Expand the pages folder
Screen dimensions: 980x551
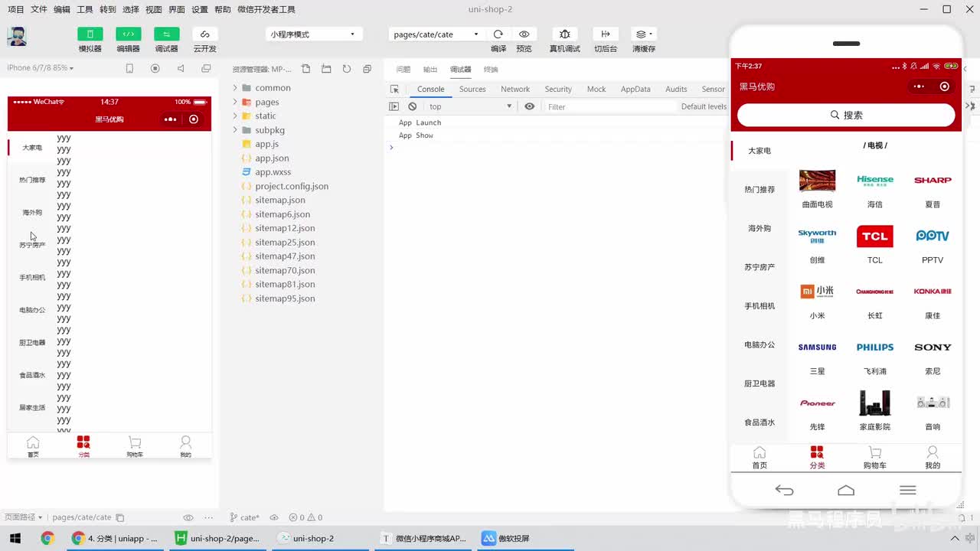[266, 102]
